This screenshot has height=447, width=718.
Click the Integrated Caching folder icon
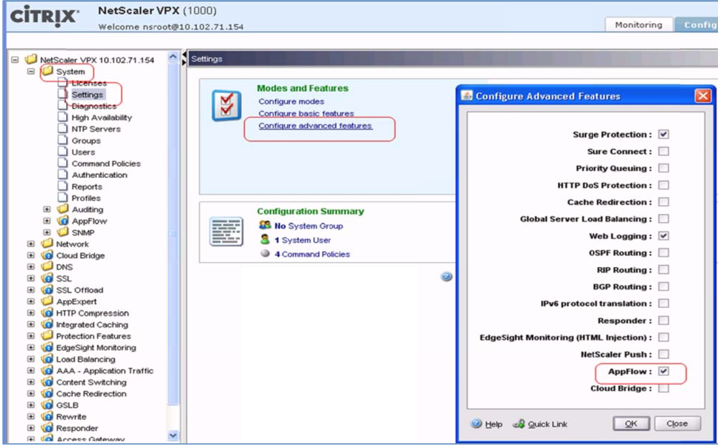pyautogui.click(x=47, y=324)
